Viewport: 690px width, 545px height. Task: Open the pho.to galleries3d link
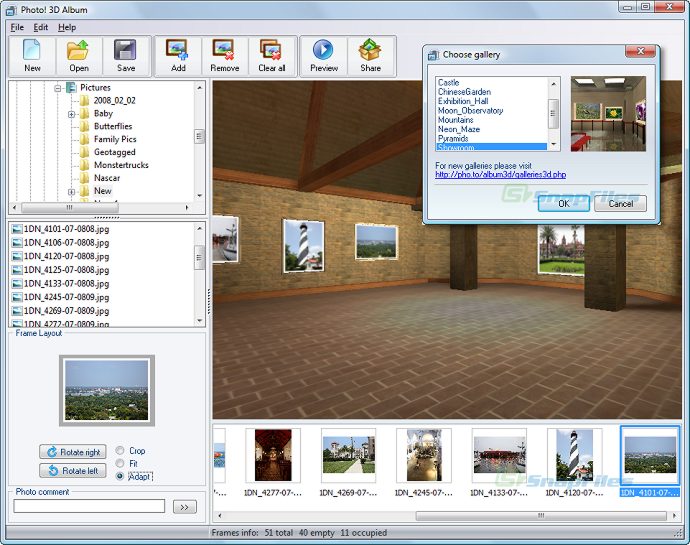coord(500,175)
